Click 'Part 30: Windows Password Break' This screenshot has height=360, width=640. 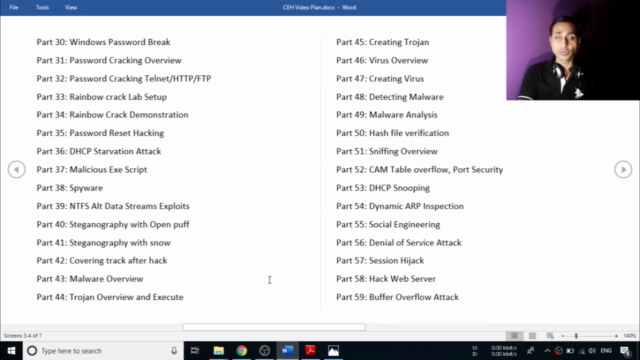point(103,42)
